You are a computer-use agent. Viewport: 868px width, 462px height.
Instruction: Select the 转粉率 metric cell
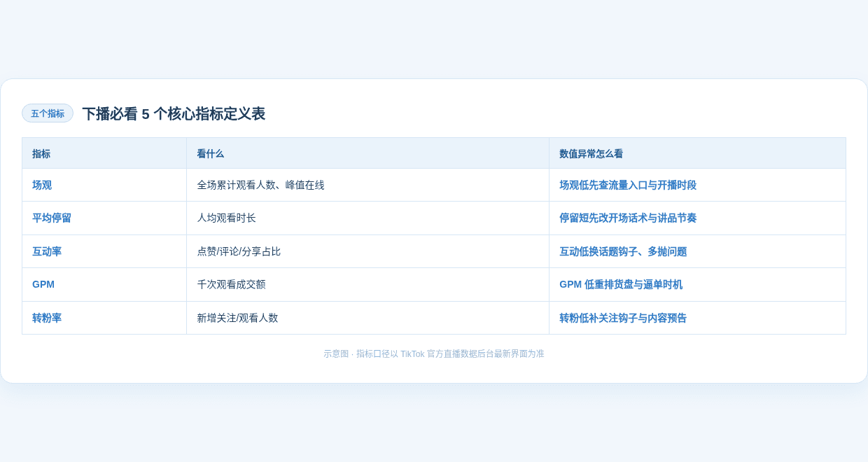pyautogui.click(x=104, y=318)
